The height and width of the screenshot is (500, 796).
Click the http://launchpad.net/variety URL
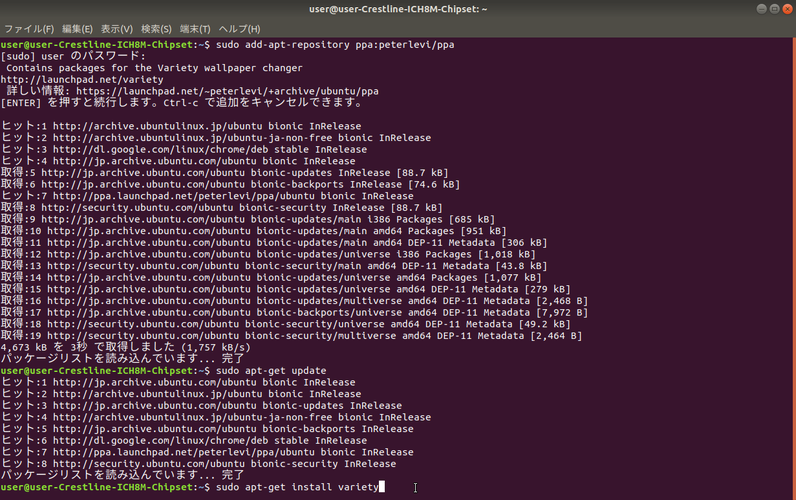(82, 80)
